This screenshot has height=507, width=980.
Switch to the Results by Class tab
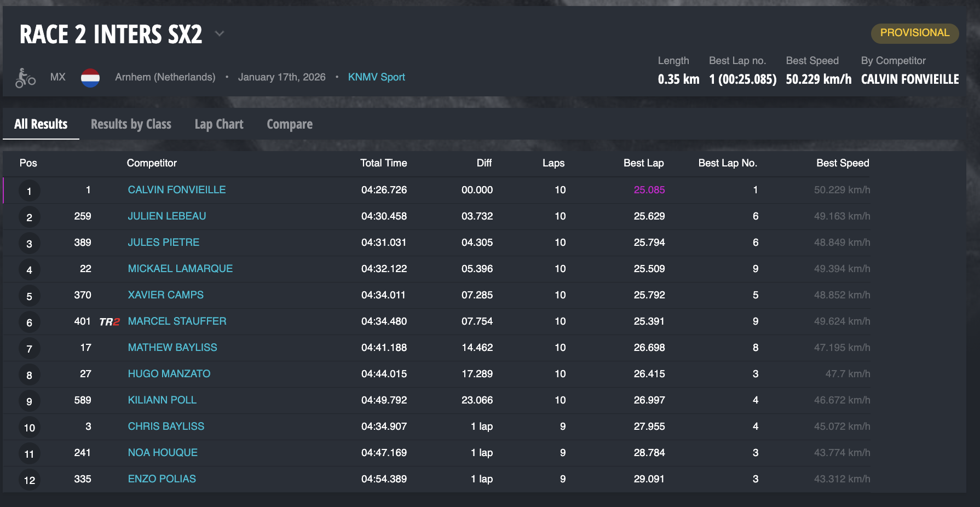click(131, 124)
